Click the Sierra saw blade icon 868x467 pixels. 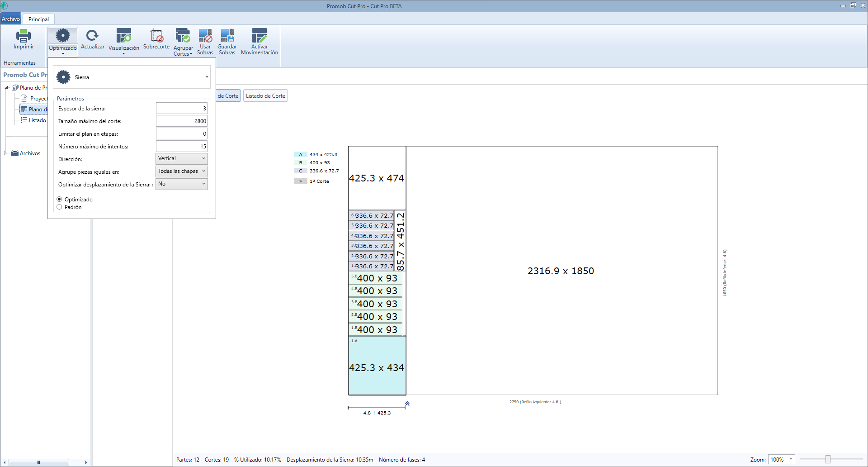coord(63,77)
